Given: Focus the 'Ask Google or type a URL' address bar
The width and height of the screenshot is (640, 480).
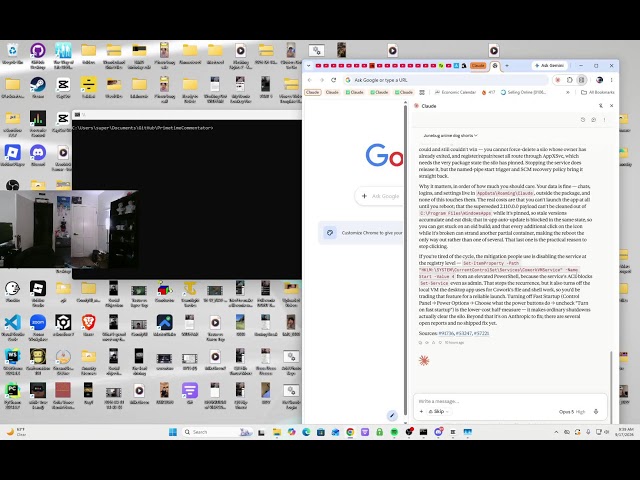Looking at the screenshot, I should pos(445,80).
